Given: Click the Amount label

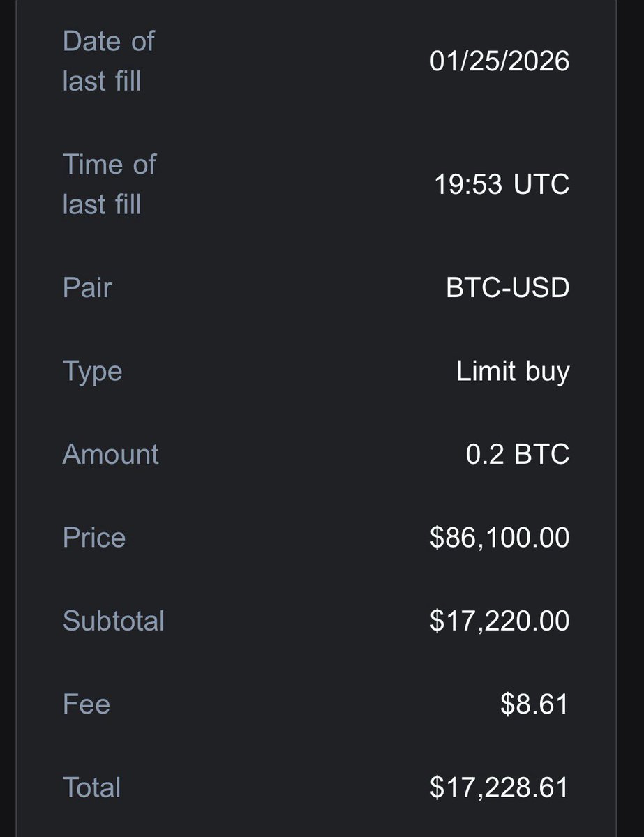Looking at the screenshot, I should tap(111, 454).
